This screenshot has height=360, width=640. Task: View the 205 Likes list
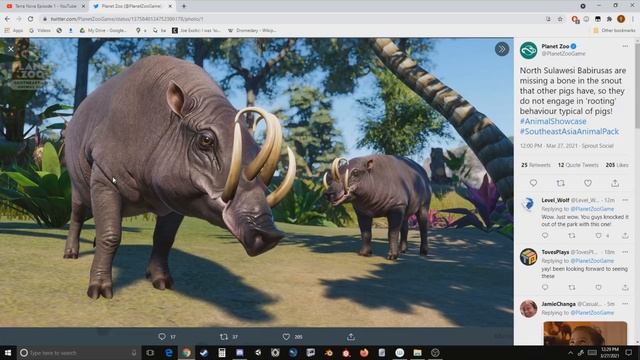click(617, 165)
